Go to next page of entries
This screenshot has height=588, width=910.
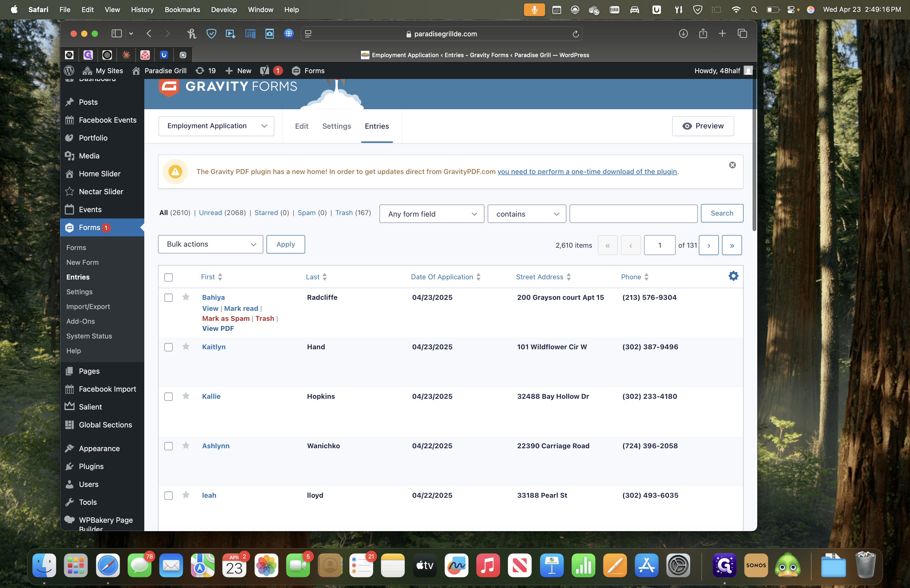click(709, 245)
